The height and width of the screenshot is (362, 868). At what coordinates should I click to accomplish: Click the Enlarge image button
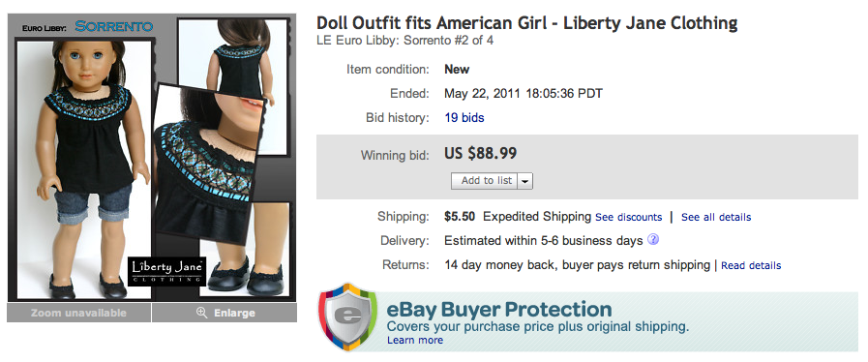[x=224, y=314]
